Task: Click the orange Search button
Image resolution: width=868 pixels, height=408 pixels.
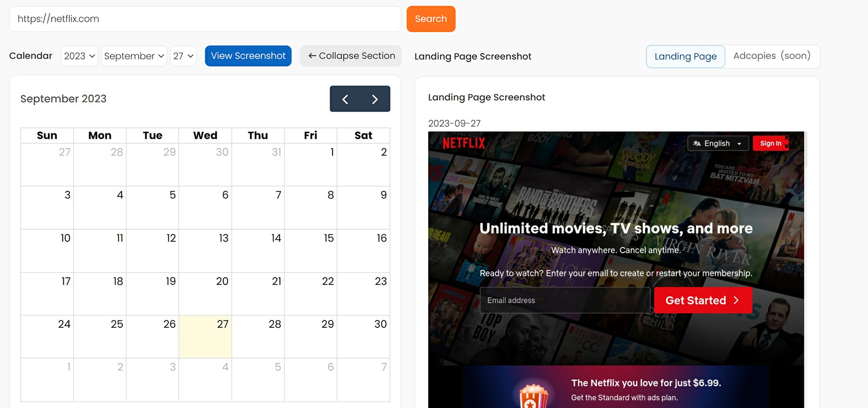Action: click(x=431, y=19)
